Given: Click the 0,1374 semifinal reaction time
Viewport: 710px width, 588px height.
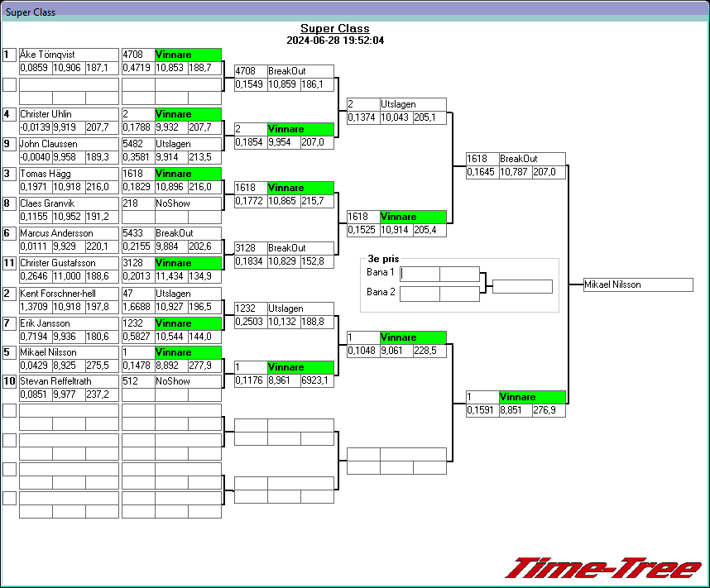Looking at the screenshot, I should [363, 117].
